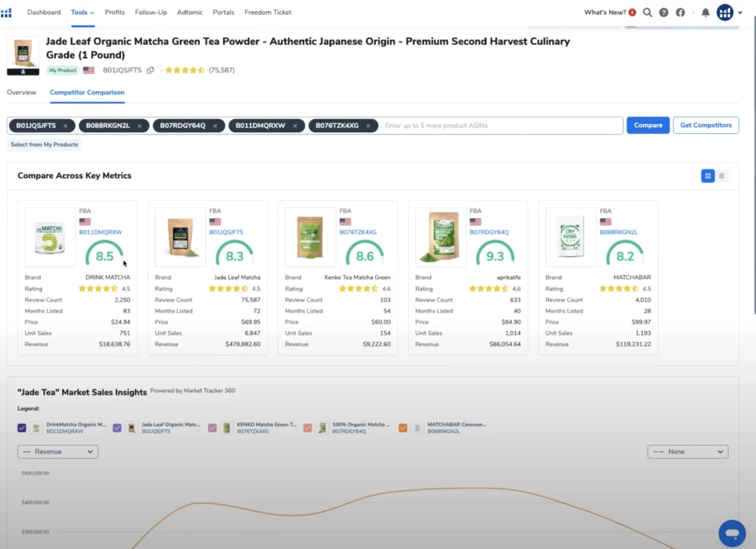Screen dimensions: 756x549
Task: Click the copy ASIN icon next to B01JQSJFTS
Action: tap(151, 69)
